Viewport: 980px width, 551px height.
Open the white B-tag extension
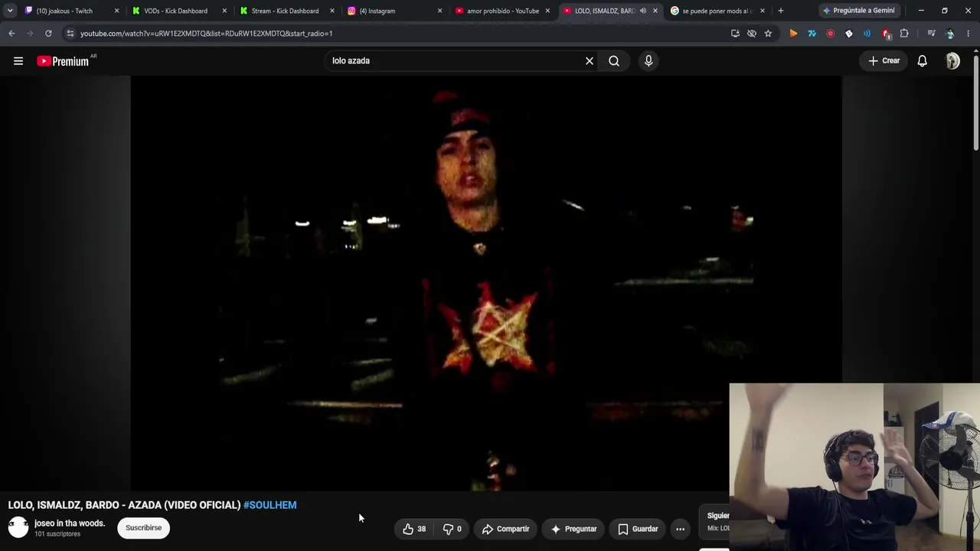(848, 34)
